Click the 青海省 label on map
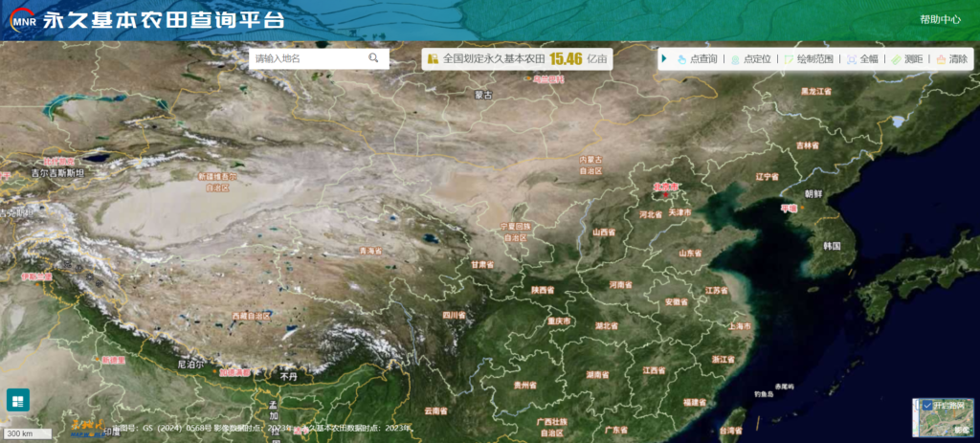This screenshot has height=443, width=980. pos(370,251)
